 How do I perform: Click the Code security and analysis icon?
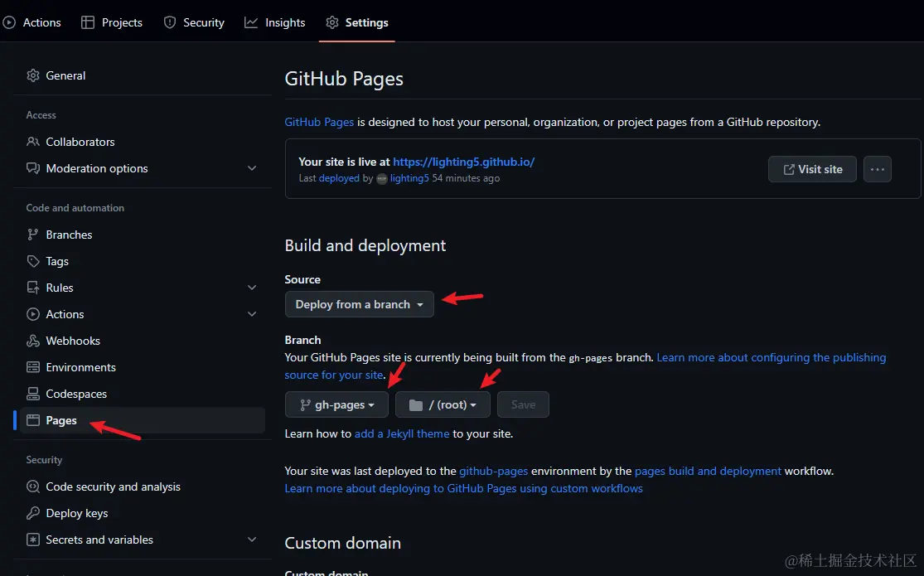click(x=33, y=486)
